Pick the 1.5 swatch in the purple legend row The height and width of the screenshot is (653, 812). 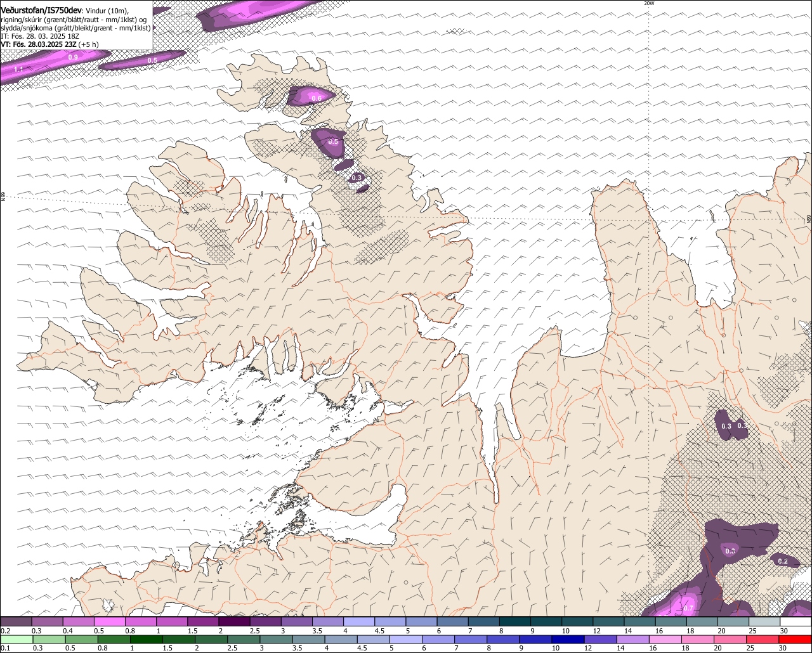point(203,621)
